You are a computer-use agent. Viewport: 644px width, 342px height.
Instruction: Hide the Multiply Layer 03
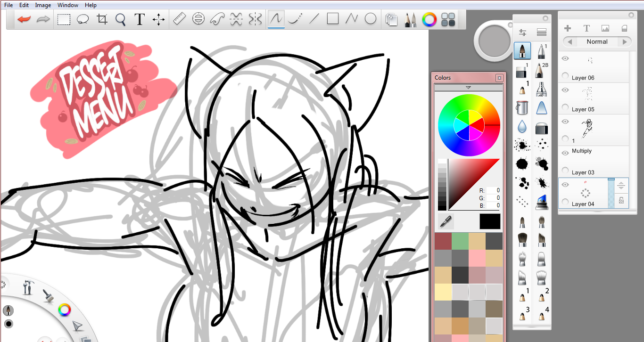(x=565, y=153)
